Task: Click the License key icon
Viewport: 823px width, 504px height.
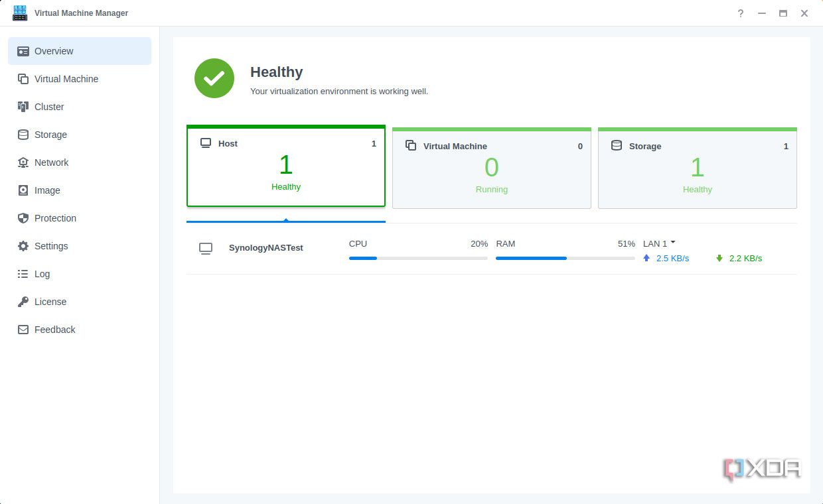Action: [23, 302]
